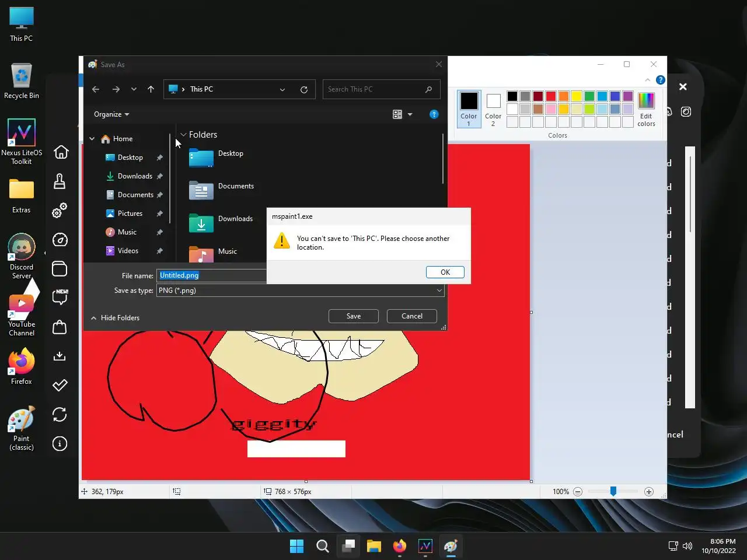Open Save As dialog help icon

click(434, 114)
